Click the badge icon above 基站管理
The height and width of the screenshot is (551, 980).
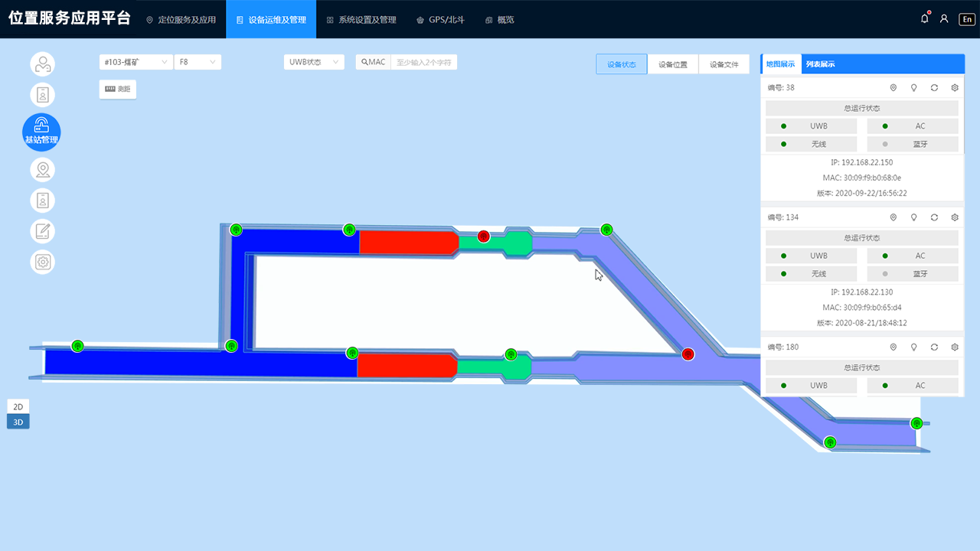pos(43,95)
